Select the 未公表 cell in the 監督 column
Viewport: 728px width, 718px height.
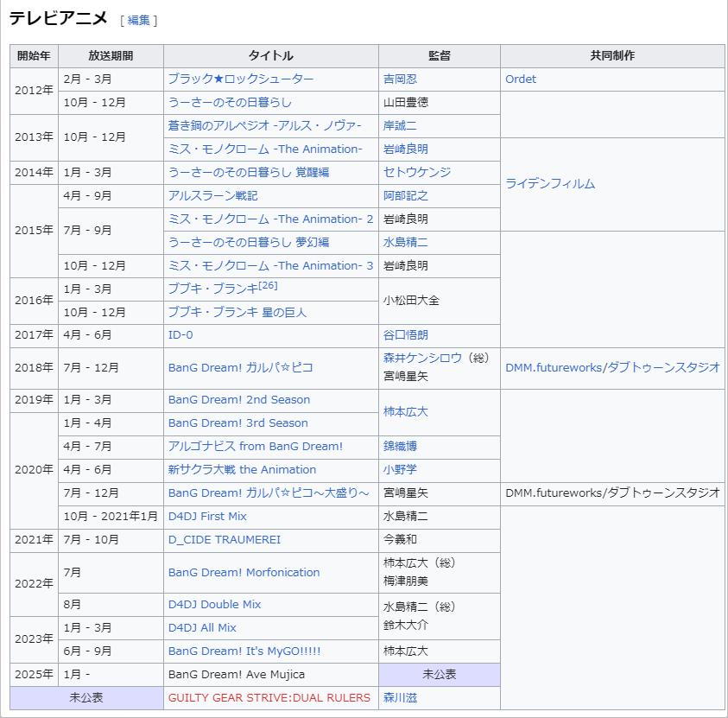(440, 675)
